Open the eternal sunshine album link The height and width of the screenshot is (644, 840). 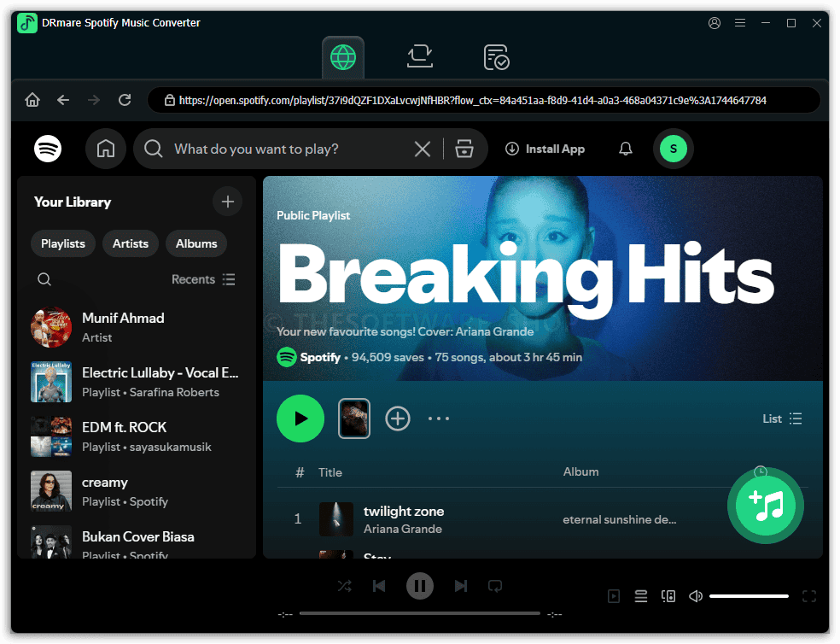click(619, 519)
